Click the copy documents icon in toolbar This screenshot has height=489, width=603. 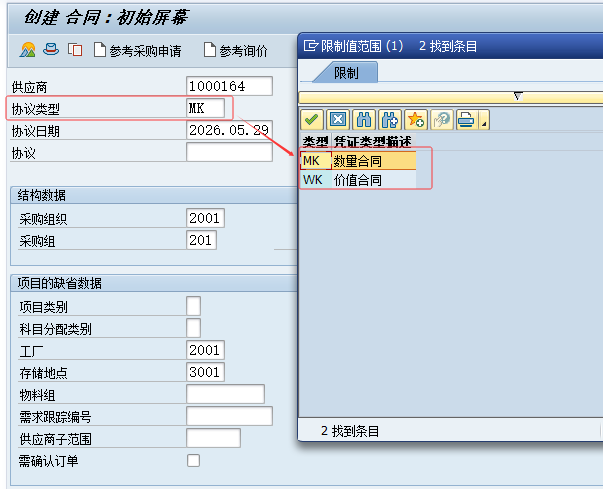(x=75, y=50)
